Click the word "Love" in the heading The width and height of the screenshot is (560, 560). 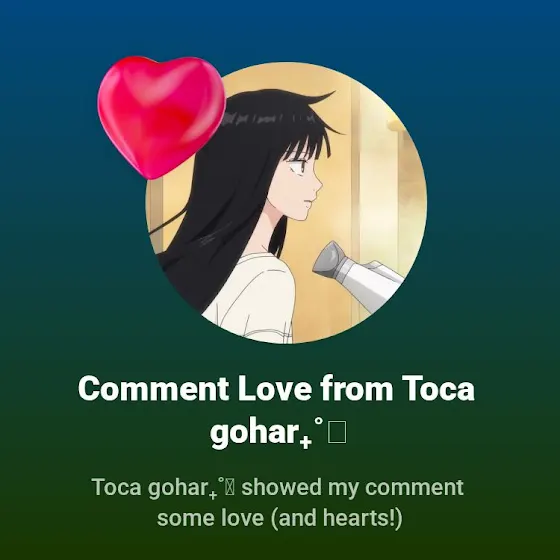tap(275, 389)
